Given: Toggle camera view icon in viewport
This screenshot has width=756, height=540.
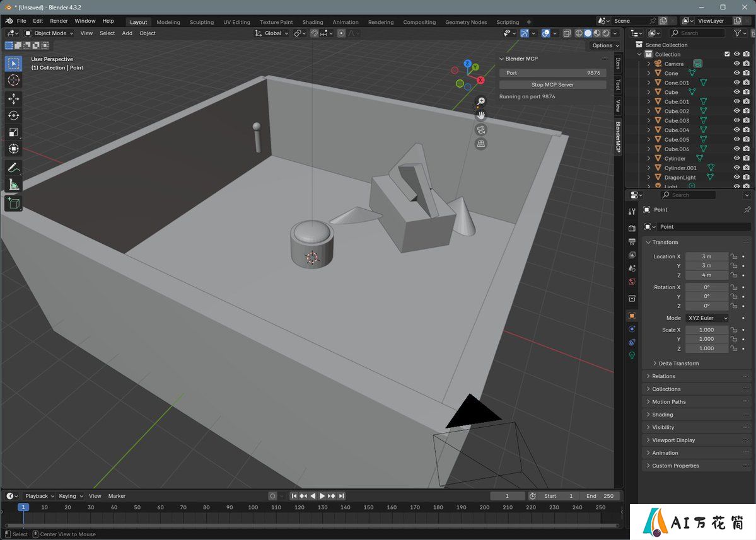Looking at the screenshot, I should (x=480, y=130).
